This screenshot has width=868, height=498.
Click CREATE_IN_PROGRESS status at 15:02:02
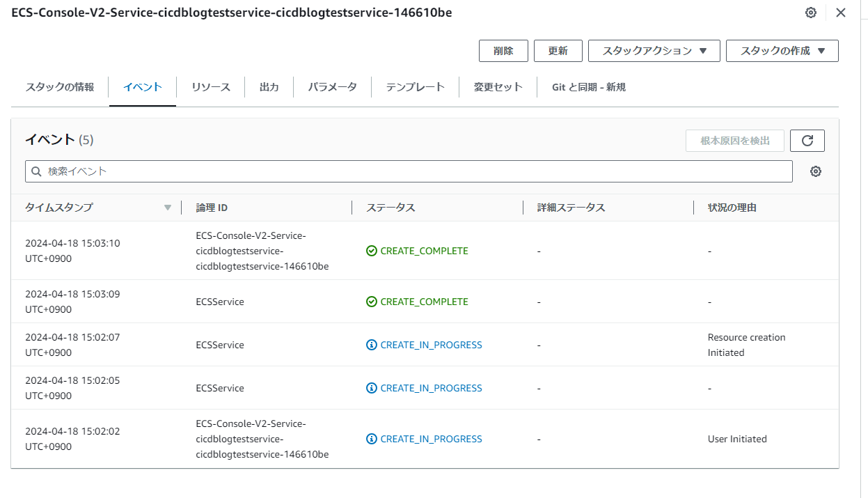[x=425, y=439]
